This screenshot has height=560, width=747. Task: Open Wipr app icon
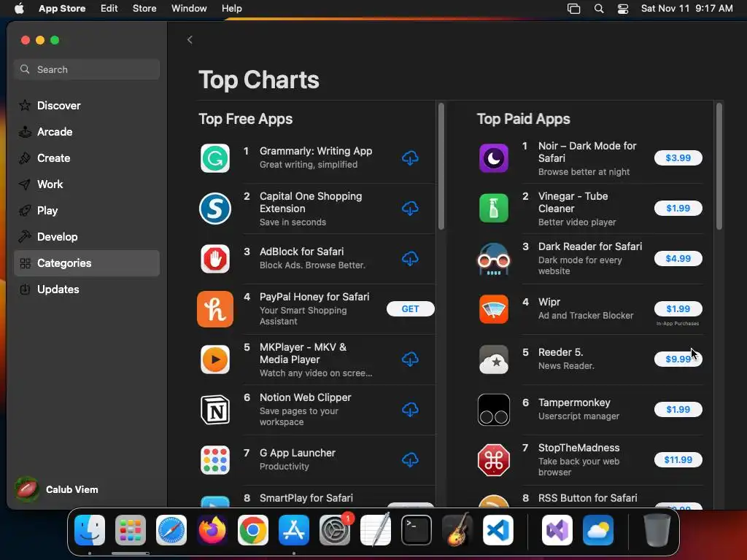[x=494, y=309]
